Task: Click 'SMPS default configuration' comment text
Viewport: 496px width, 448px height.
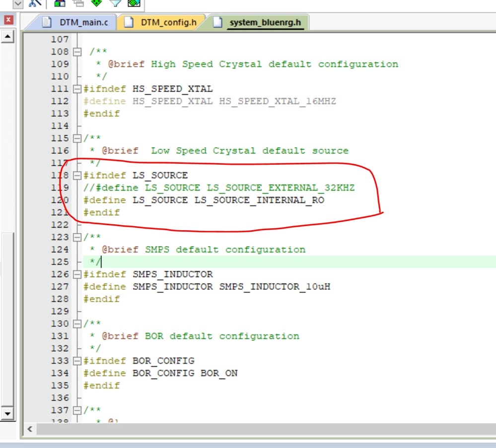Action: point(225,250)
